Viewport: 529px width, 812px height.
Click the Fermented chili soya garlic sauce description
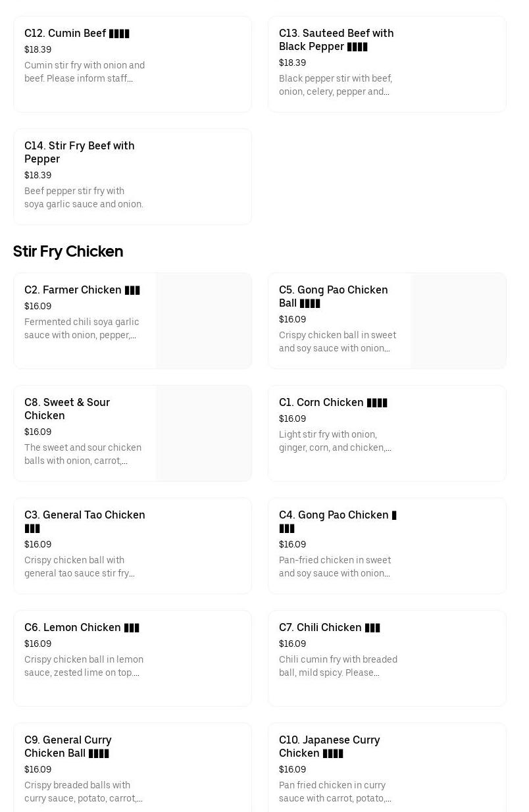[82, 328]
